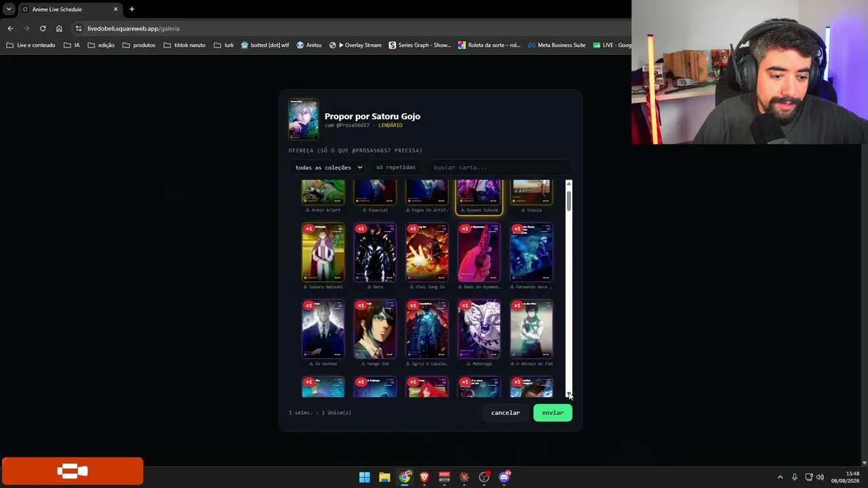The height and width of the screenshot is (488, 868).
Task: Open the Meta Business Suite bookmark
Action: click(556, 45)
